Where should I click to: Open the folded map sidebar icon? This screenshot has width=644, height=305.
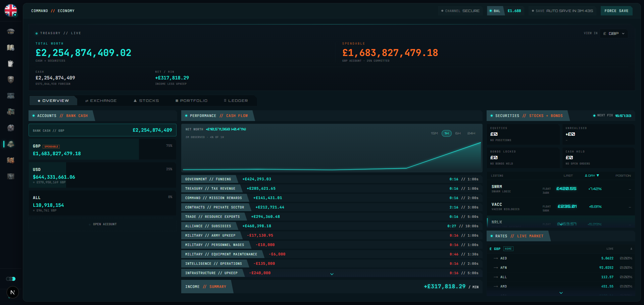pos(11,48)
